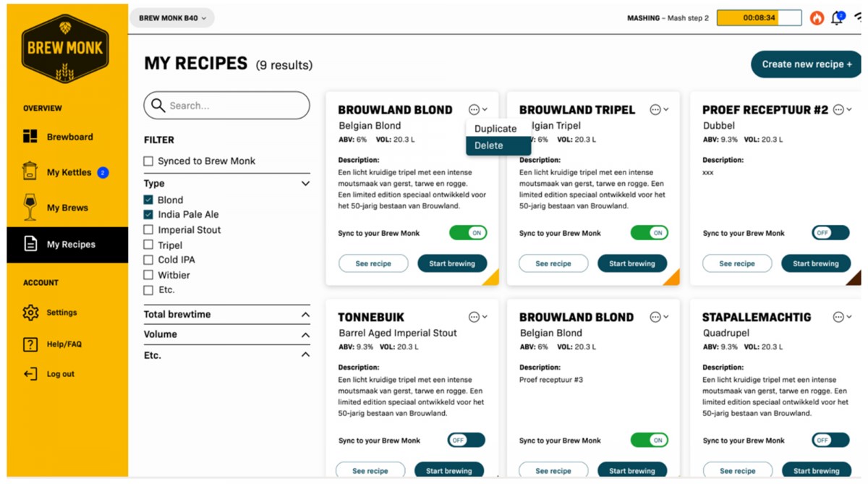Click the Create new recipe button
Viewport: 868px width, 484px height.
[807, 64]
